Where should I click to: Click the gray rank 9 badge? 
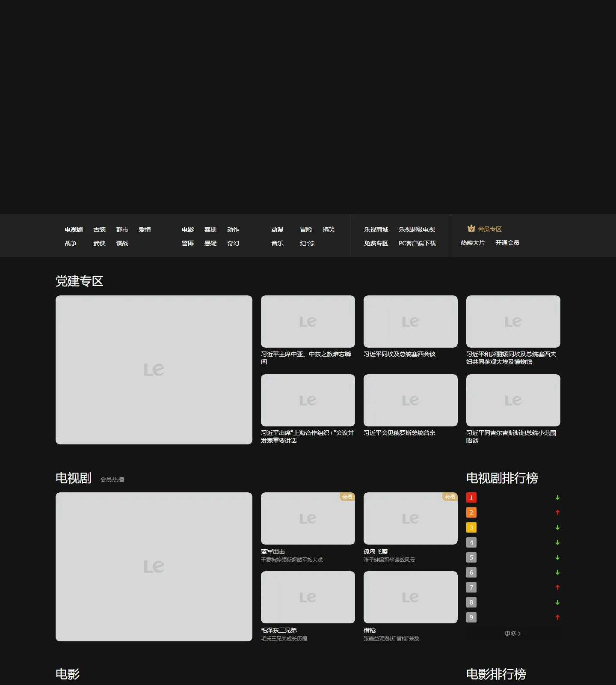(471, 617)
